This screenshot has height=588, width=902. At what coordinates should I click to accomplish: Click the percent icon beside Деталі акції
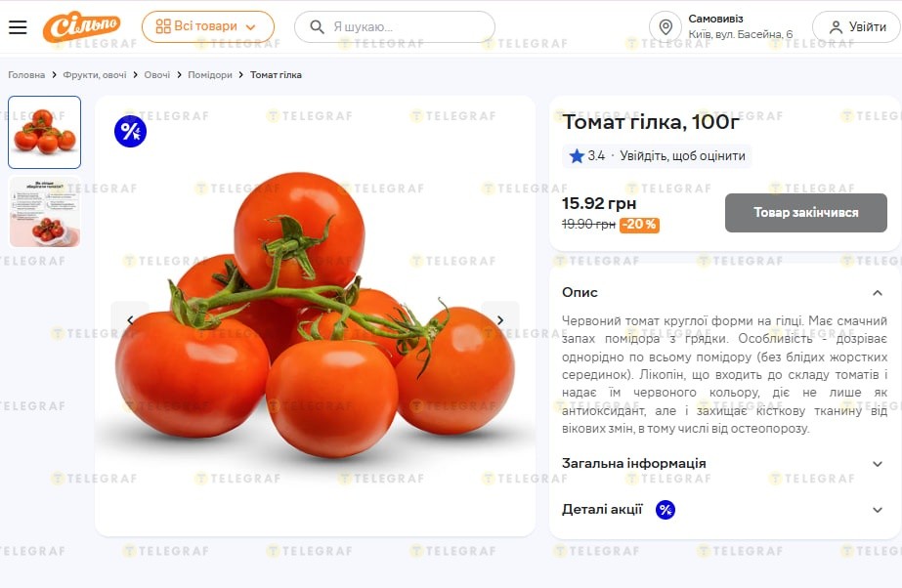665,509
